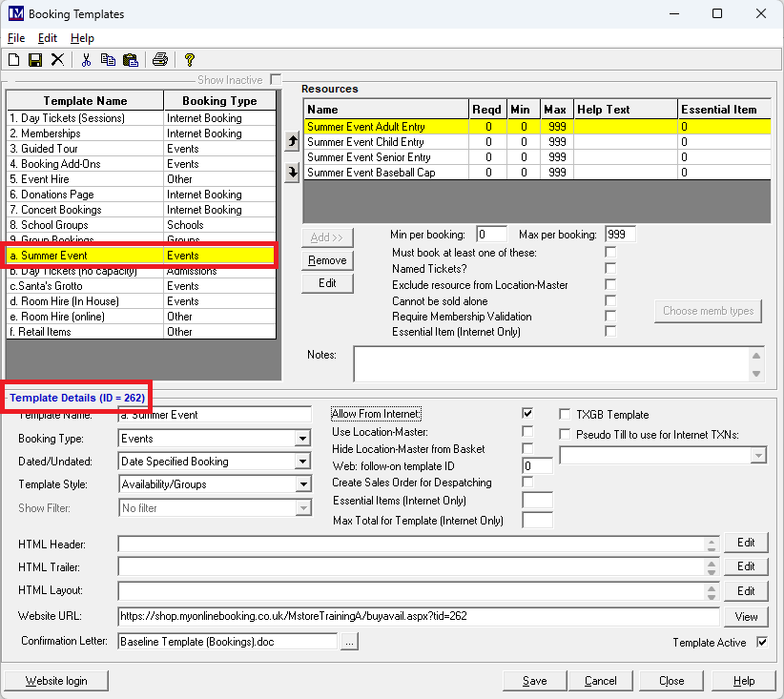Enable the Named Tickets checkbox
The width and height of the screenshot is (784, 699).
[610, 269]
